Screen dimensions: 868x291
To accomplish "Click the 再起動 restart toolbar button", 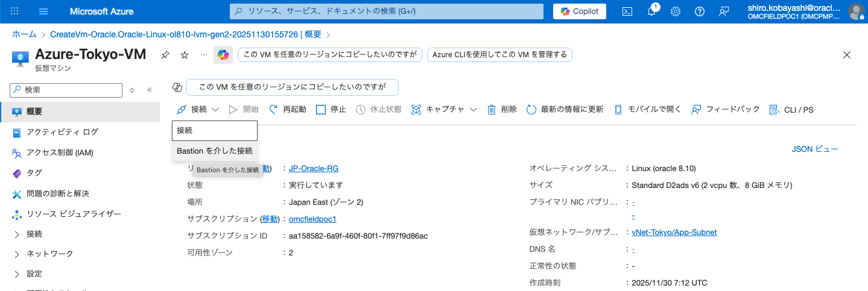I will (x=287, y=109).
